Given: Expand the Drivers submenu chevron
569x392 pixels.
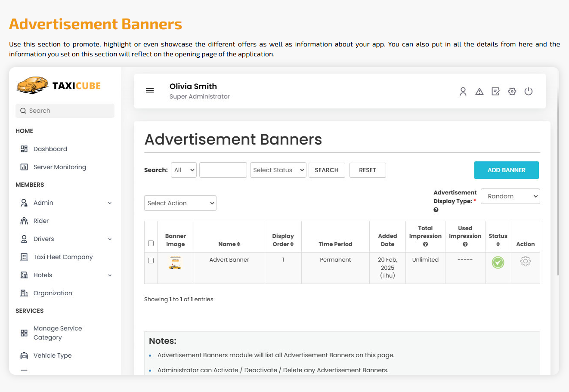Looking at the screenshot, I should click(110, 239).
